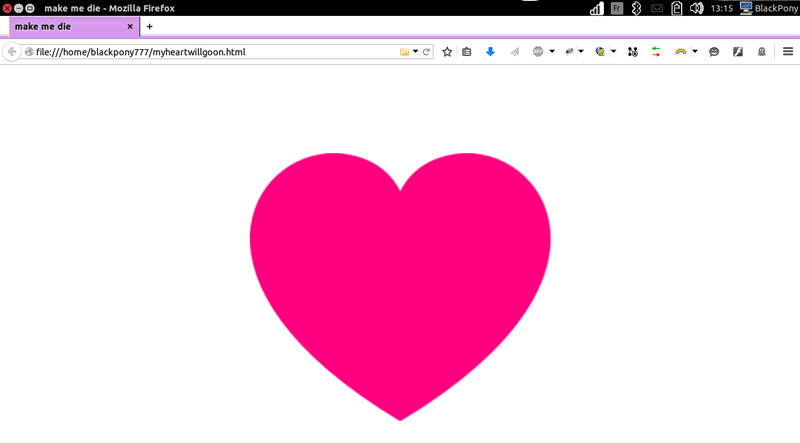Show bookmarks with the clipboard list icon

click(x=466, y=52)
